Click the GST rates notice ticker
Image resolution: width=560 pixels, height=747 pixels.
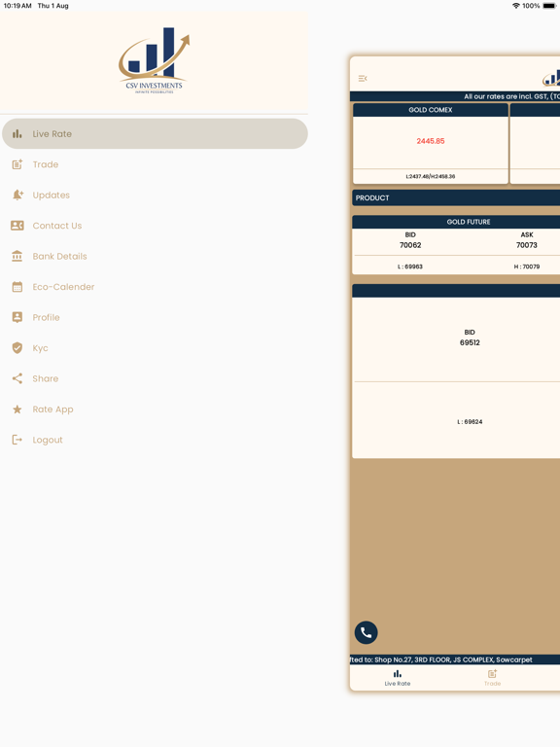pos(455,96)
